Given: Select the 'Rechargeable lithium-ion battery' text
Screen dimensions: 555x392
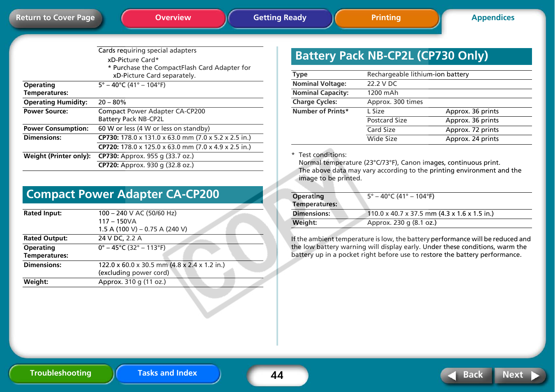Looking at the screenshot, I should [x=418, y=74].
